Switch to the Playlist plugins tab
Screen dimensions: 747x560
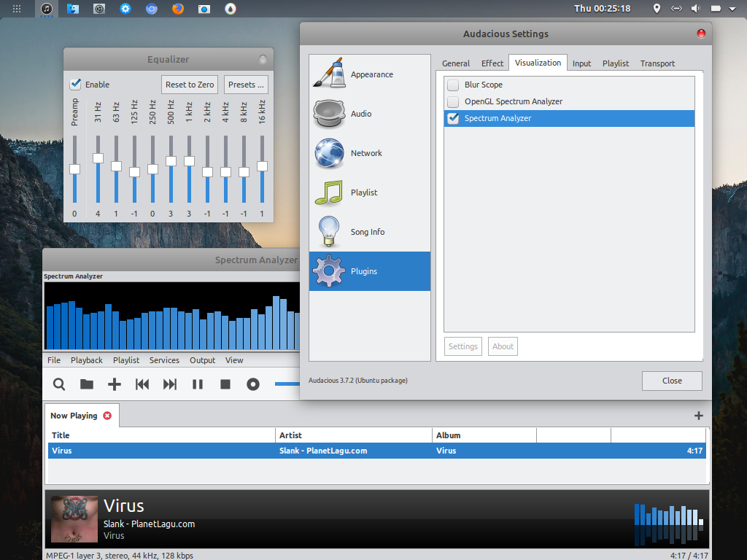(616, 63)
